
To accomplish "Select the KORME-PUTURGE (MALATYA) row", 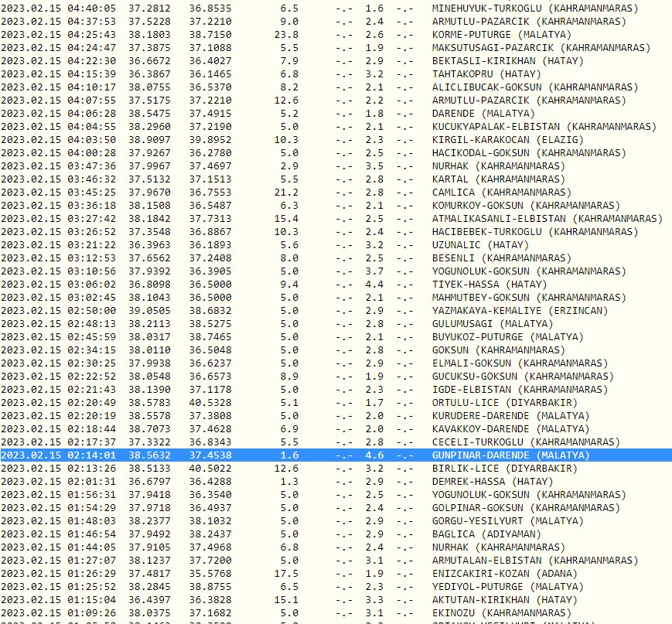I will (x=336, y=35).
